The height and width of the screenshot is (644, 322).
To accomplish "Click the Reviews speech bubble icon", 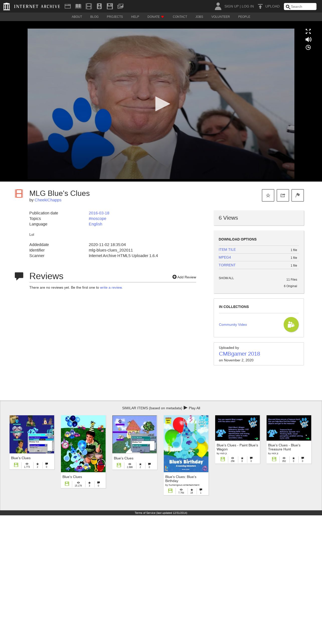I will [x=19, y=276].
